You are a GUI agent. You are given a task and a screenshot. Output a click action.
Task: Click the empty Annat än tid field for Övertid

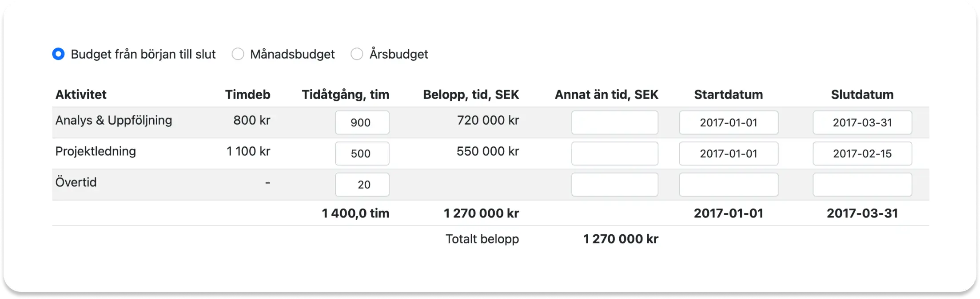coord(614,185)
